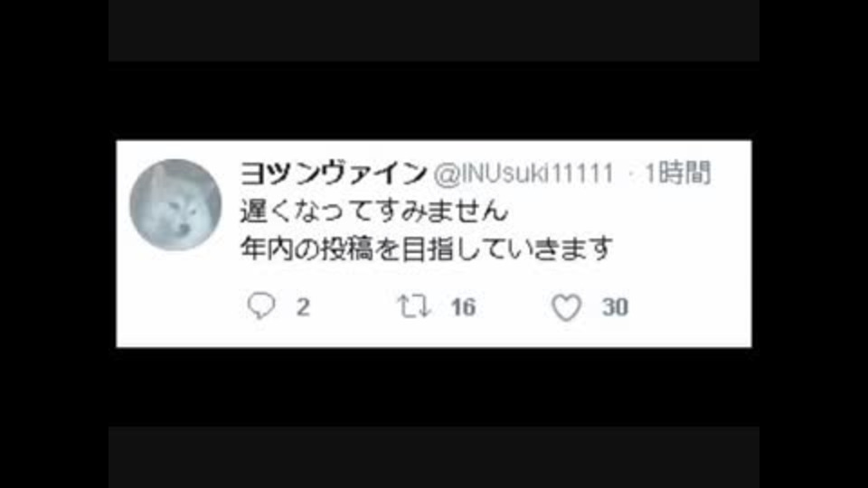
Task: Click the tweet line 遅くなってすみません
Action: point(374,211)
